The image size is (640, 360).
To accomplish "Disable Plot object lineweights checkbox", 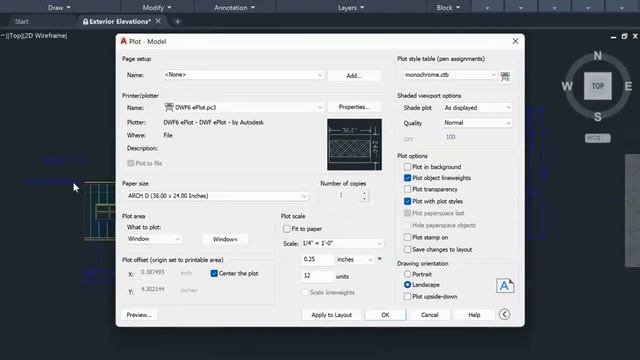I will 407,178.
